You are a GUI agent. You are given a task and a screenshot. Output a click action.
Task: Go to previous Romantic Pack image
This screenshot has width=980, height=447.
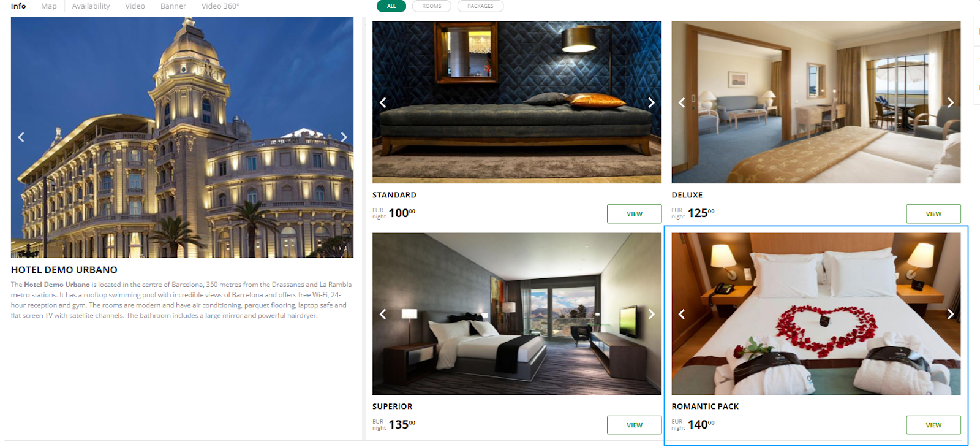coord(682,315)
